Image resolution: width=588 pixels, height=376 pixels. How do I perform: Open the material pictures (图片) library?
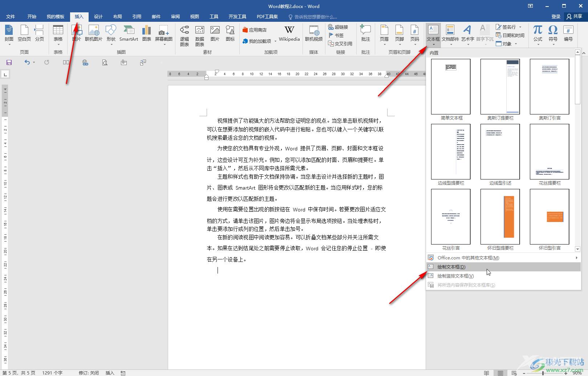215,33
